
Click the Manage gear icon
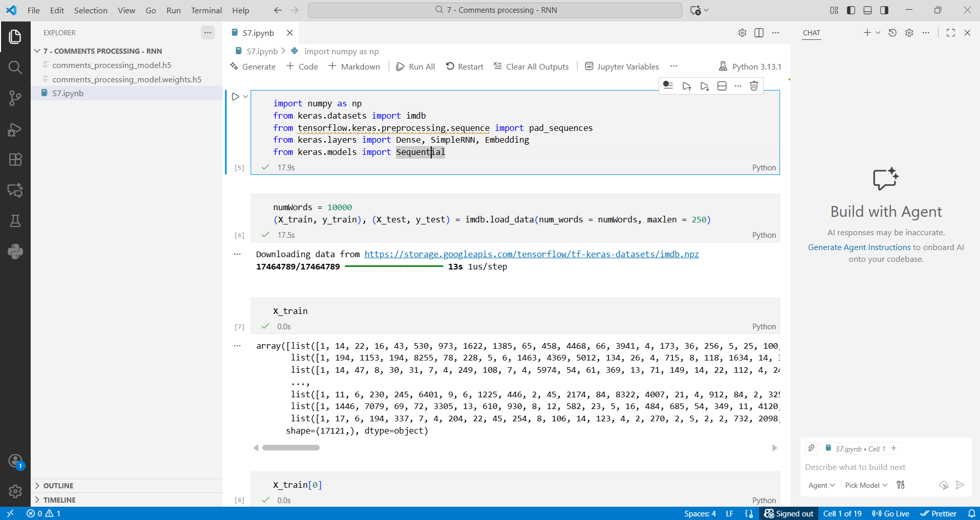pos(15,491)
